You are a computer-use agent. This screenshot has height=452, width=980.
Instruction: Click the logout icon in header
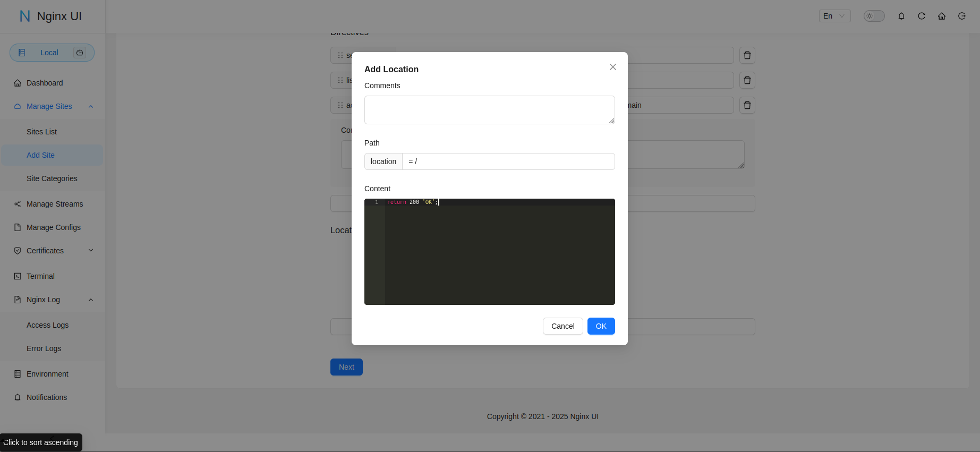[962, 16]
